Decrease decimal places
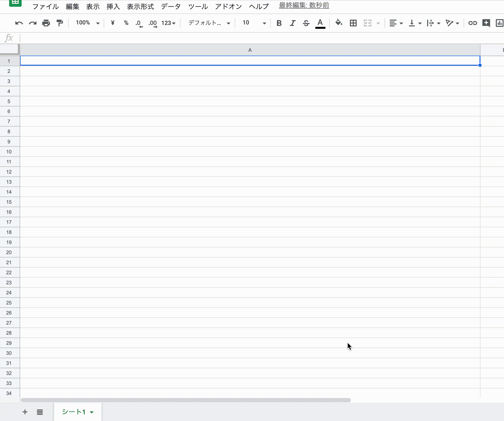The height and width of the screenshot is (421, 504). (x=139, y=23)
